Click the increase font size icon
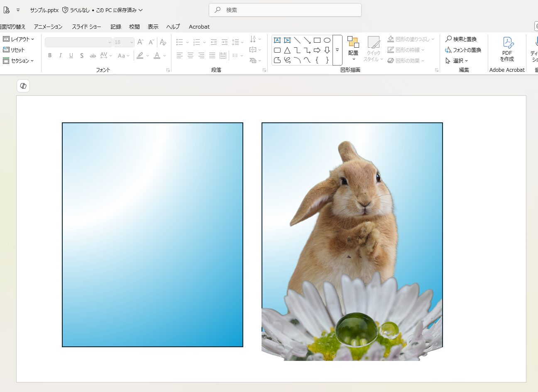538x392 pixels. click(x=140, y=42)
